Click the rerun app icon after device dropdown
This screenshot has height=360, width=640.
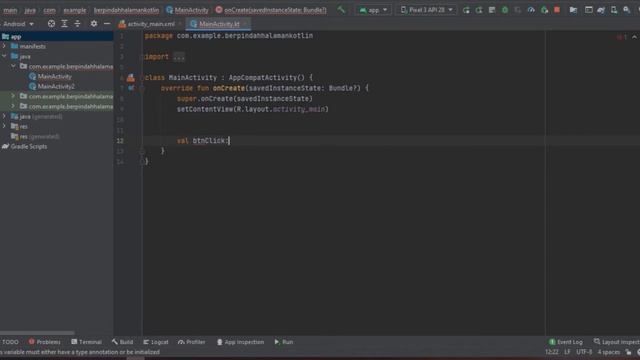pyautogui.click(x=466, y=10)
